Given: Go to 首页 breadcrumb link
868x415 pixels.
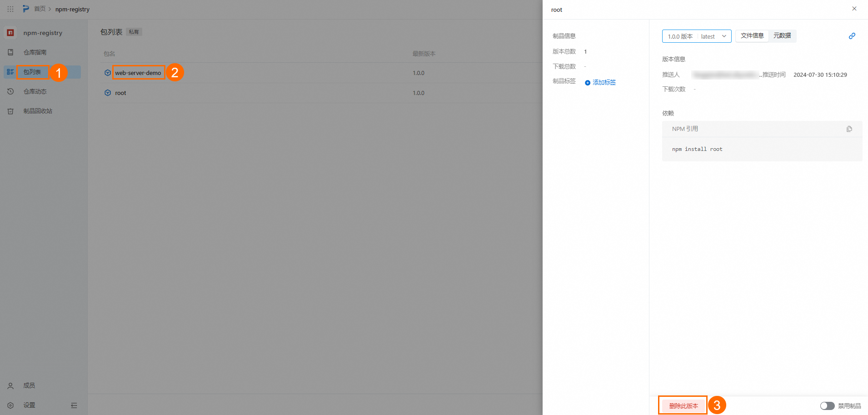Looking at the screenshot, I should click(40, 9).
